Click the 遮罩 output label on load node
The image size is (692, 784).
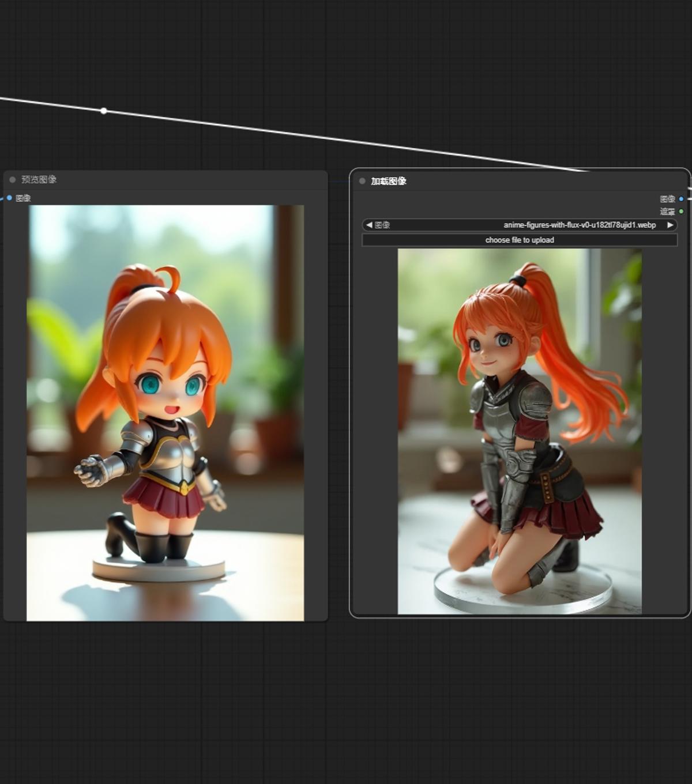point(666,212)
